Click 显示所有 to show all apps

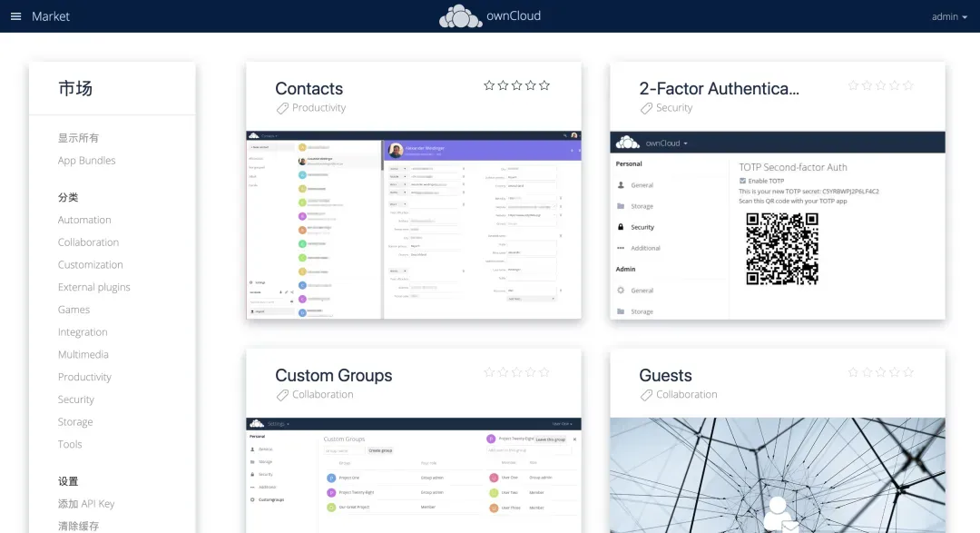click(78, 138)
